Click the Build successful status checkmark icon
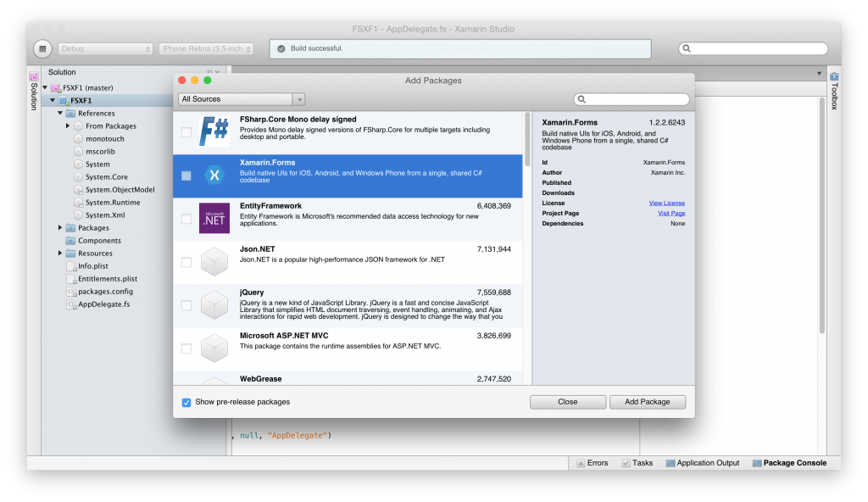Image resolution: width=868 pixels, height=502 pixels. tap(281, 49)
